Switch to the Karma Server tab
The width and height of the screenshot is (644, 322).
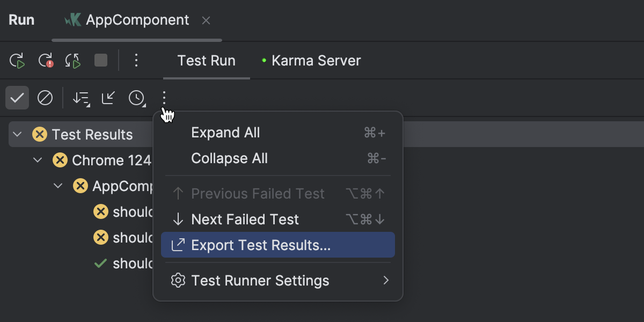(316, 61)
